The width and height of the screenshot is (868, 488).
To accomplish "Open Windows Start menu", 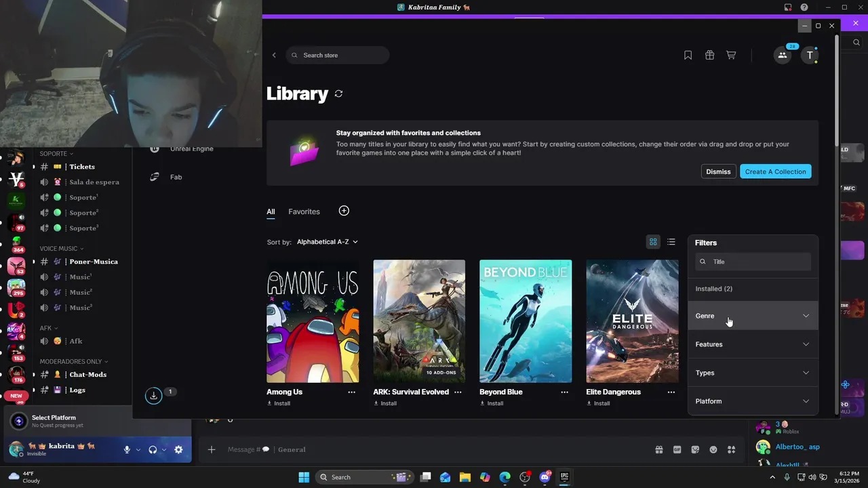I will point(304,477).
